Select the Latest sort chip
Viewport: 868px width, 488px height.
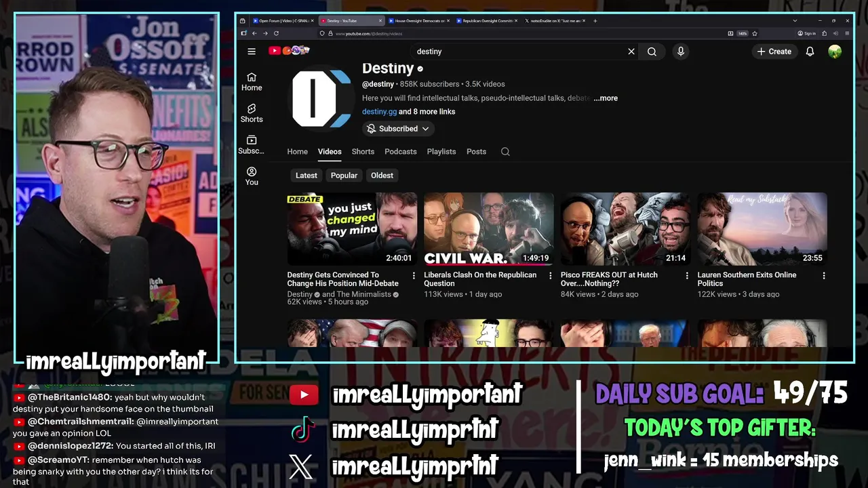(x=306, y=176)
